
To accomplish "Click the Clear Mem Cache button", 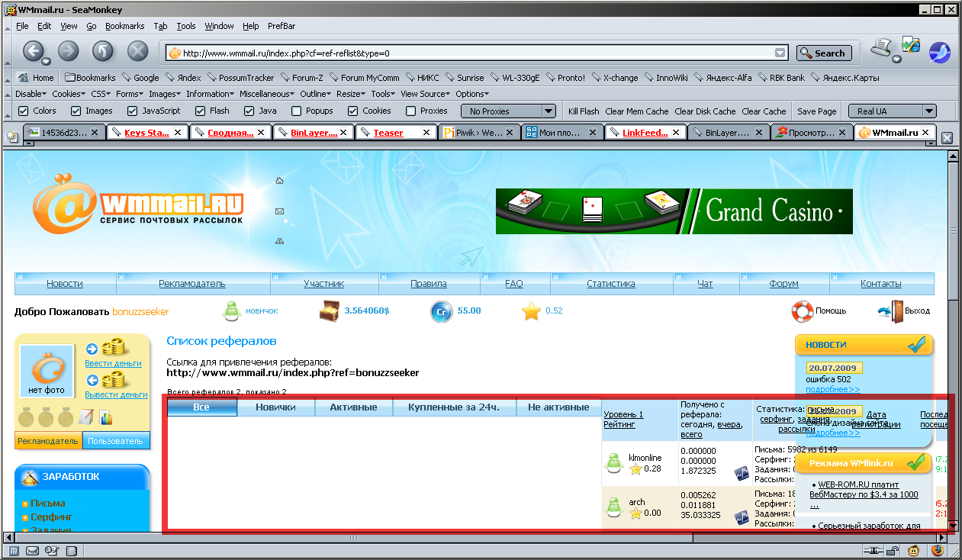I will pyautogui.click(x=637, y=111).
